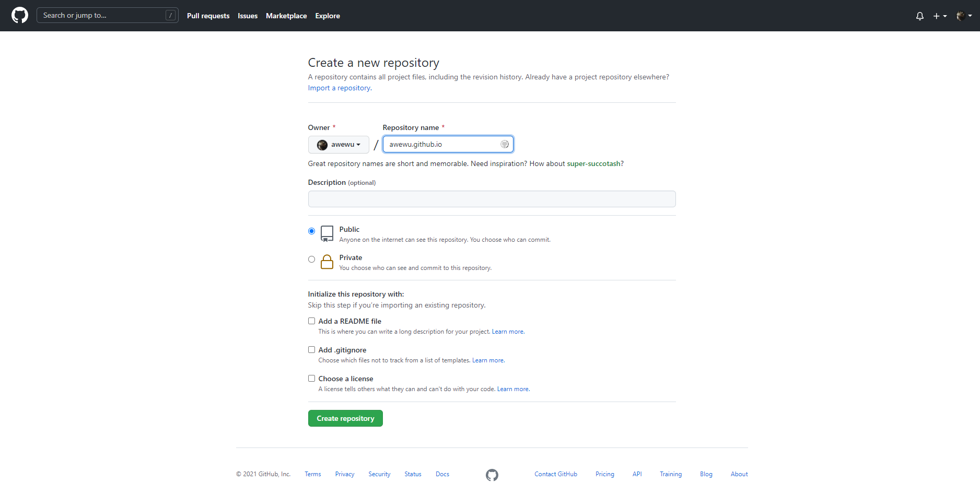The image size is (980, 483).
Task: Select the Public visibility radio button
Action: [x=311, y=231]
